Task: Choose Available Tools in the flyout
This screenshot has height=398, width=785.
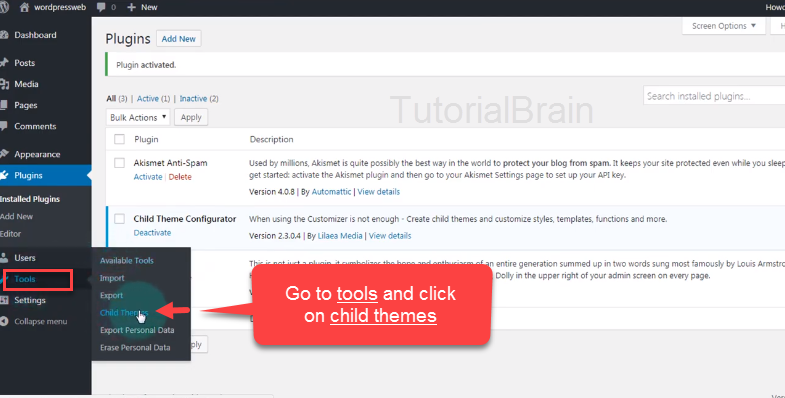Action: tap(127, 260)
